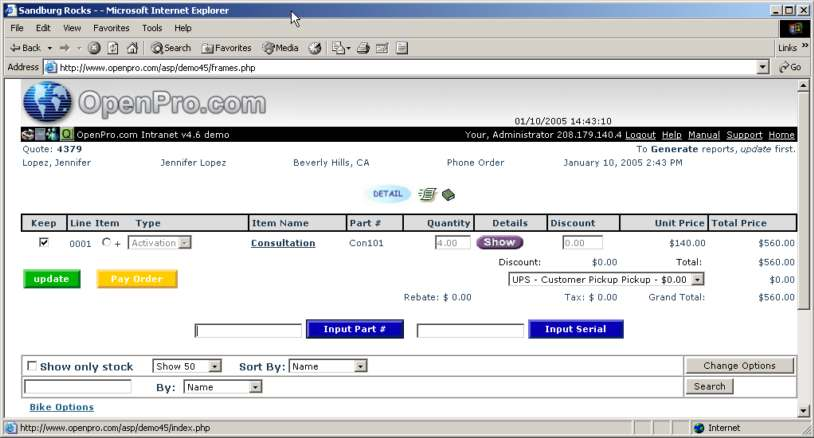814x438 pixels.
Task: Open the Favorites toolbar button
Action: pos(227,47)
